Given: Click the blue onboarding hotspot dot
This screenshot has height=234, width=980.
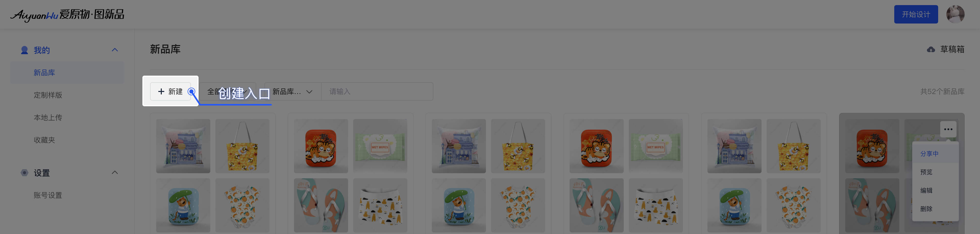Looking at the screenshot, I should click(x=192, y=91).
